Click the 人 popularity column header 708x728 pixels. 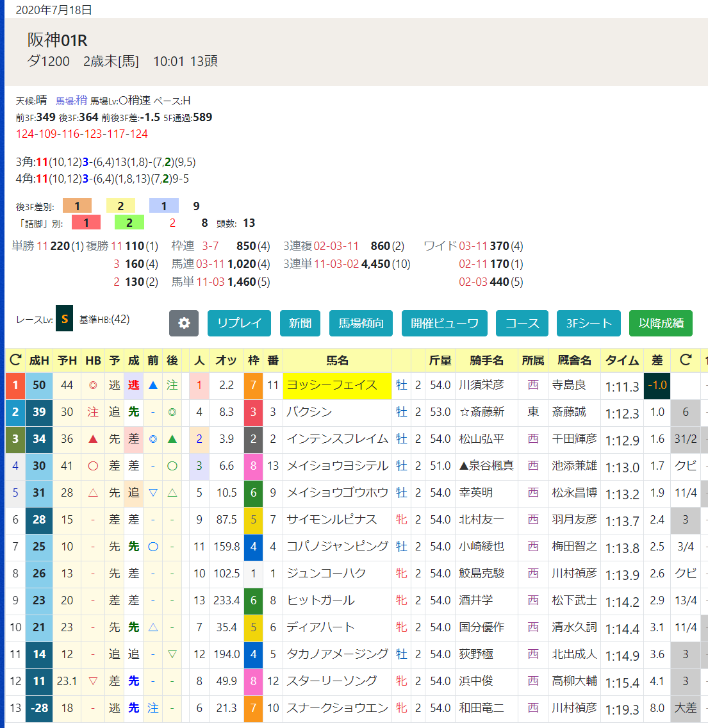click(199, 360)
